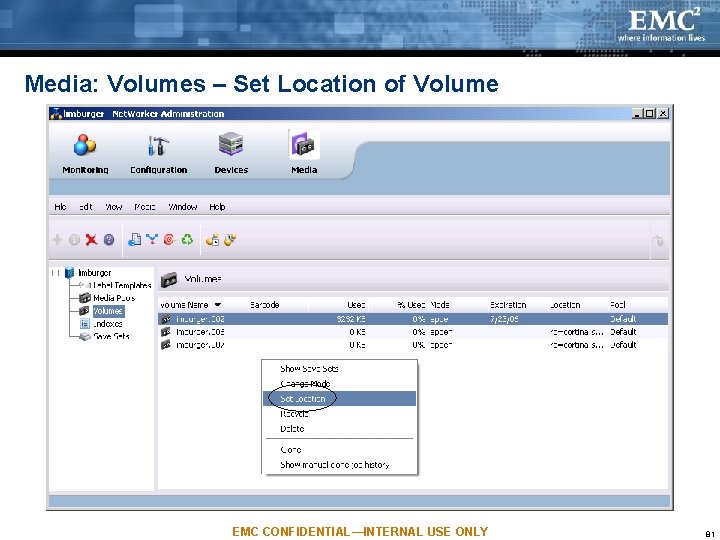The width and height of the screenshot is (720, 540).
Task: Select Indexes in the tree
Action: 107,324
